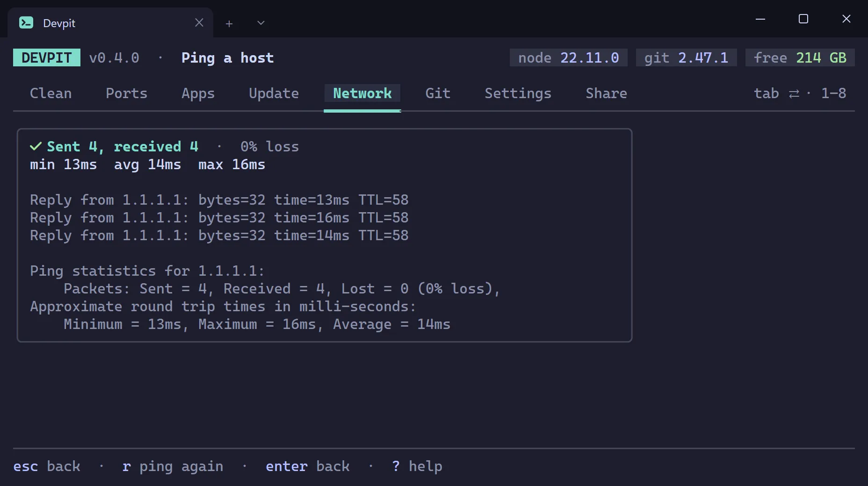Viewport: 868px width, 486px height.
Task: Switch to the Clean tab
Action: [51, 93]
